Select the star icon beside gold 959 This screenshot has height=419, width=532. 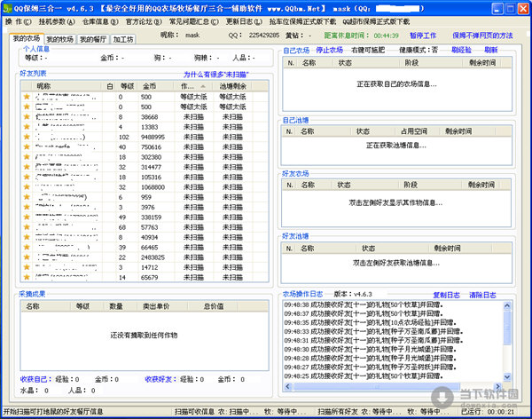click(x=27, y=197)
